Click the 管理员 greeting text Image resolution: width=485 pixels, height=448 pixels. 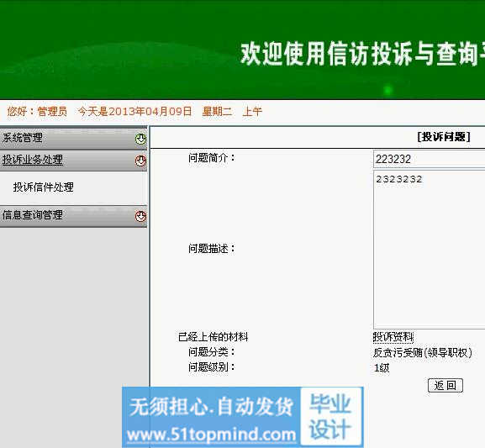(x=52, y=112)
